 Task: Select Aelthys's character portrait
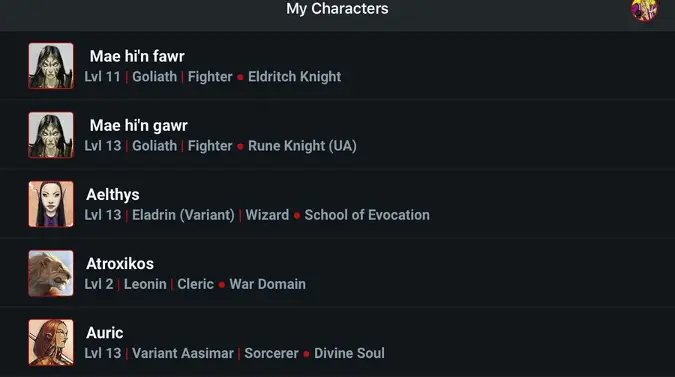(x=51, y=204)
